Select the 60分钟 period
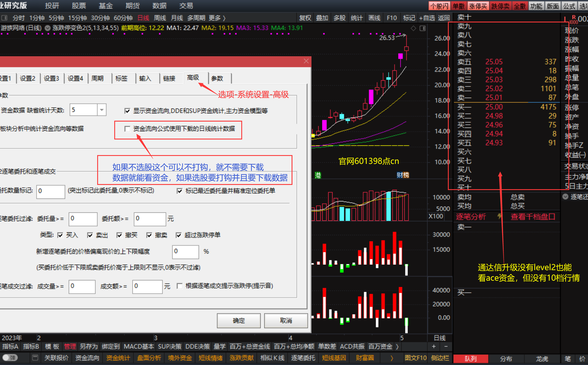588x365 pixels. [123, 18]
